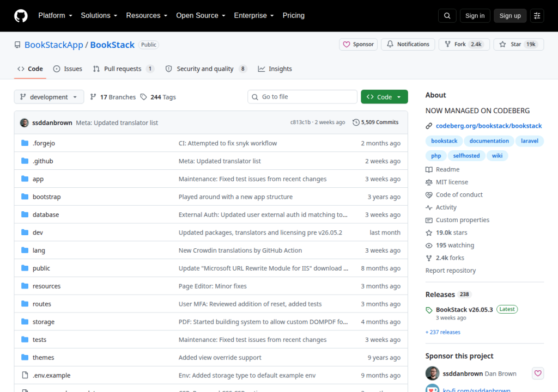Click ssddanbrown's avatar in latest commit row

coord(25,122)
